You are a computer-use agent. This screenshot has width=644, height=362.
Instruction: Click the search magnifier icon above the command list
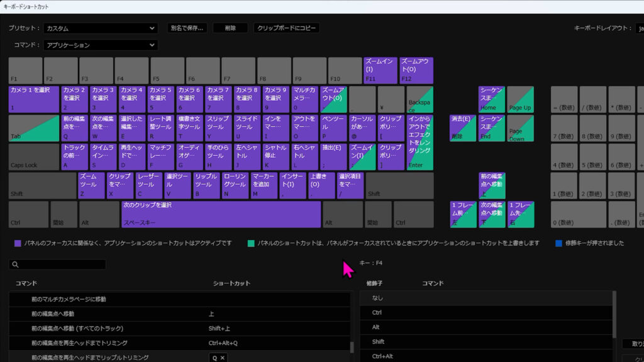pyautogui.click(x=17, y=265)
